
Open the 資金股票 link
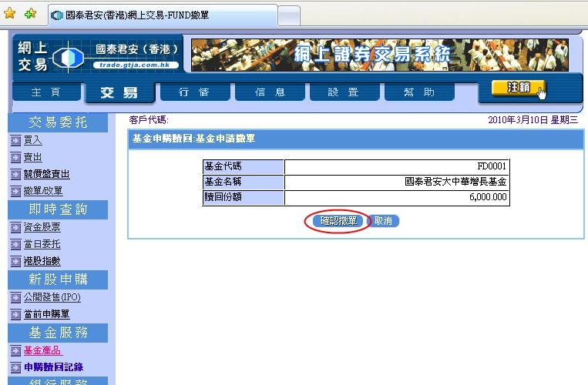42,227
